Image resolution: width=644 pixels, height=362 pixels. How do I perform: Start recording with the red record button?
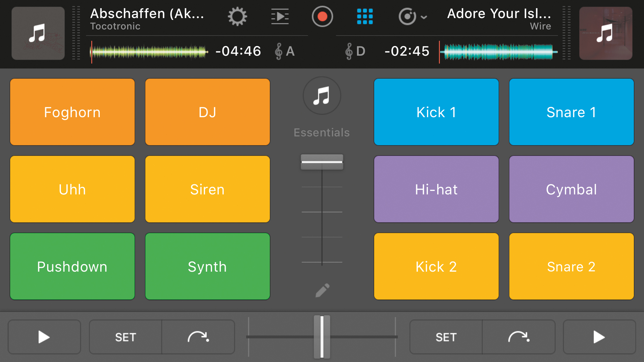322,17
